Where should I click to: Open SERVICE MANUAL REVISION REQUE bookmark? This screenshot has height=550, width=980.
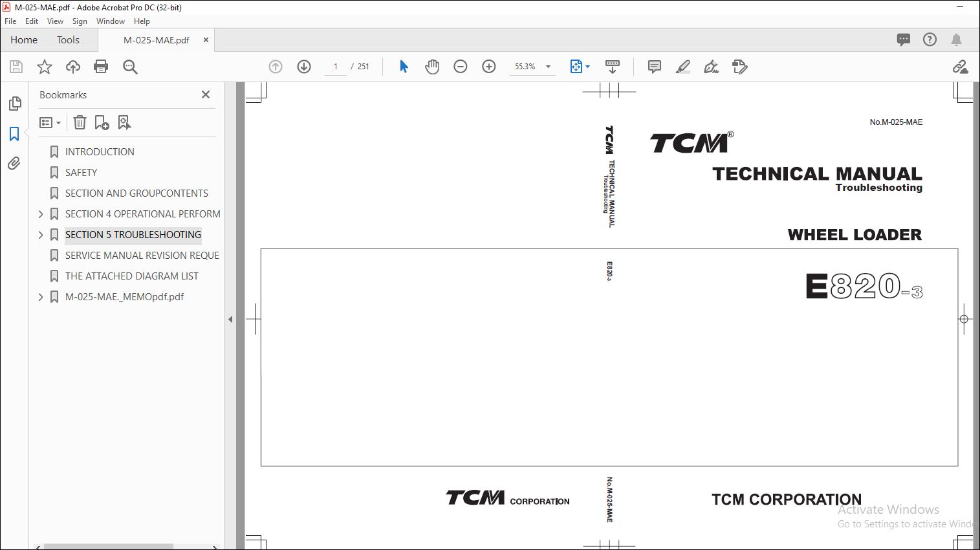(x=142, y=256)
